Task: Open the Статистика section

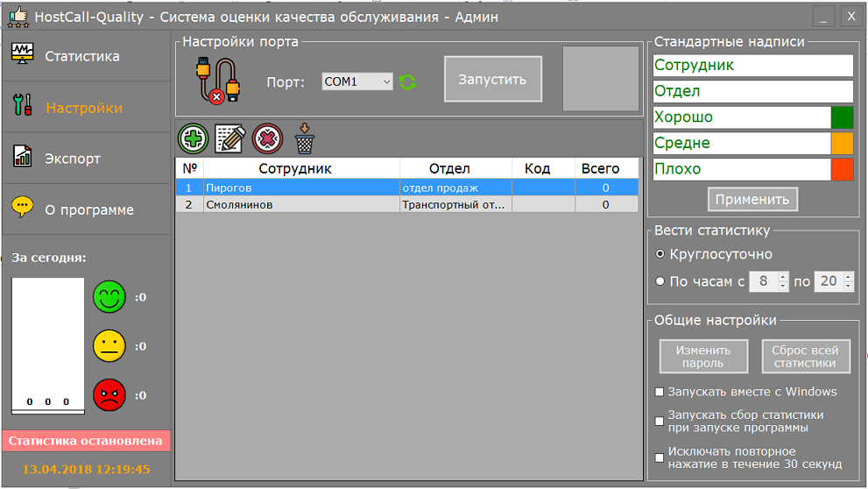Action: pos(87,56)
